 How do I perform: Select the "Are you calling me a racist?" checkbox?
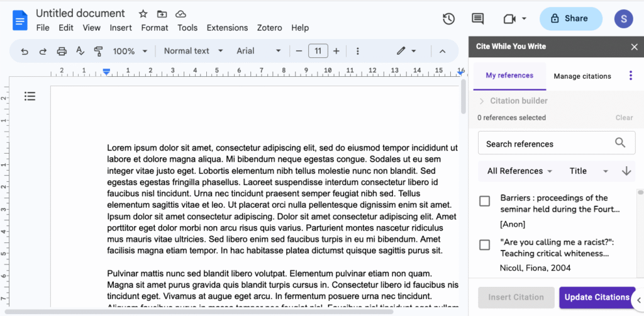(x=484, y=245)
